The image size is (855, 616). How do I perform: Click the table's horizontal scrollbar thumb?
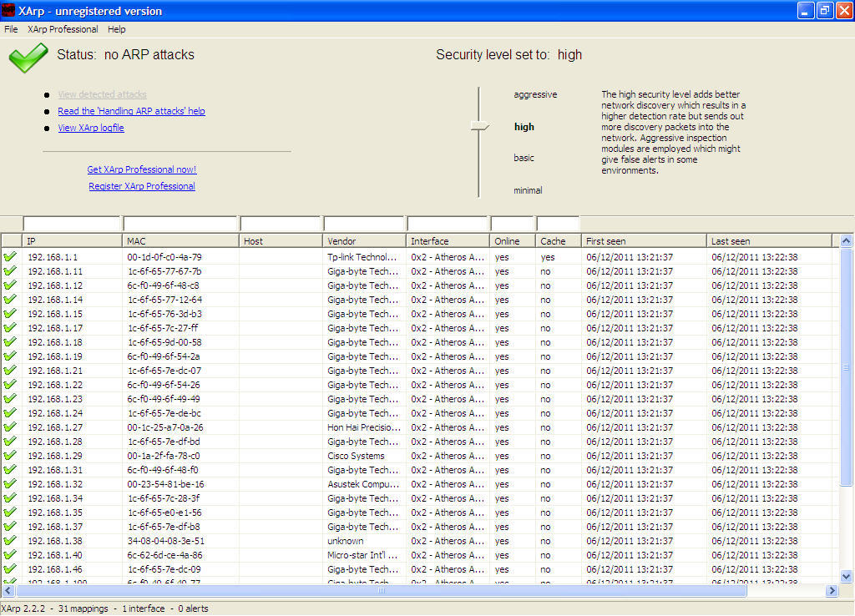381,590
